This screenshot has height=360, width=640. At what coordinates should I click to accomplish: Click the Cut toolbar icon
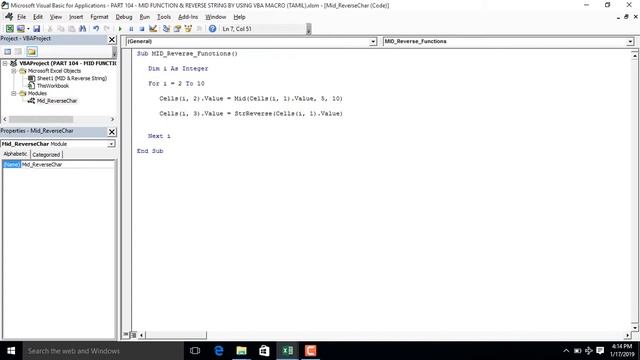point(50,29)
